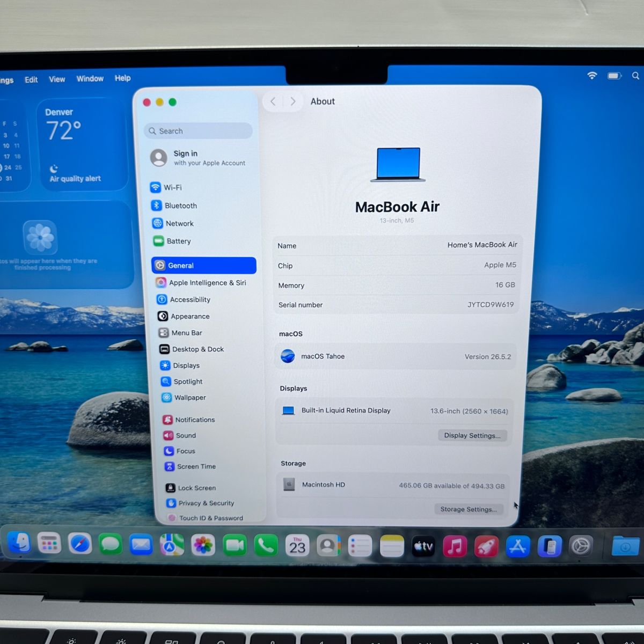Launch Maps from the Dock

172,545
